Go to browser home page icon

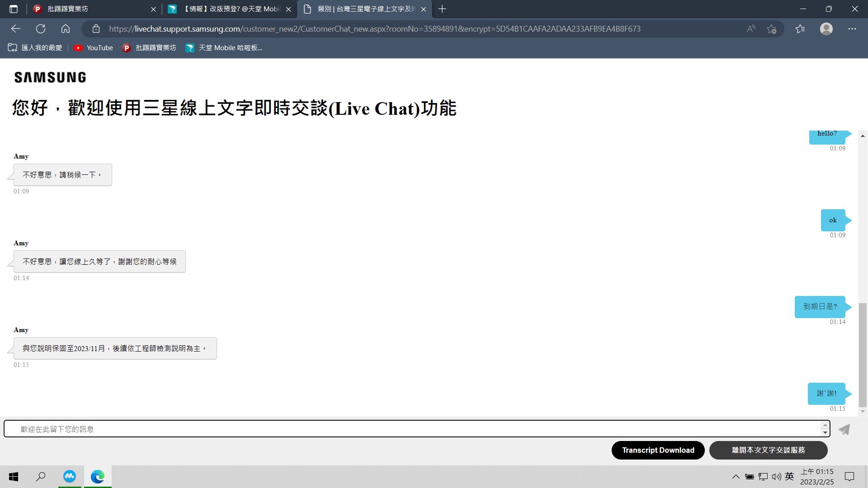pyautogui.click(x=66, y=29)
